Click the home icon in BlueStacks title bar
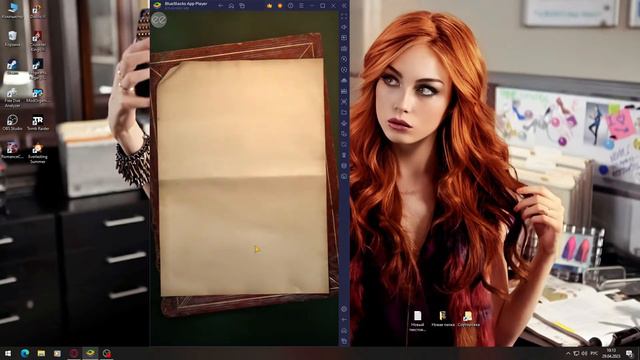The image size is (640, 360). click(x=231, y=6)
